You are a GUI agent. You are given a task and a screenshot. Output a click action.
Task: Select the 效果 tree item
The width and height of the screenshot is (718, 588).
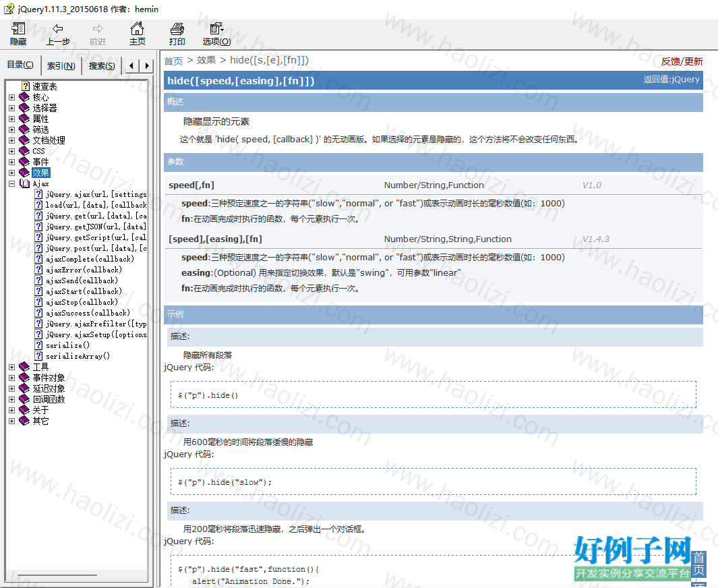[40, 173]
